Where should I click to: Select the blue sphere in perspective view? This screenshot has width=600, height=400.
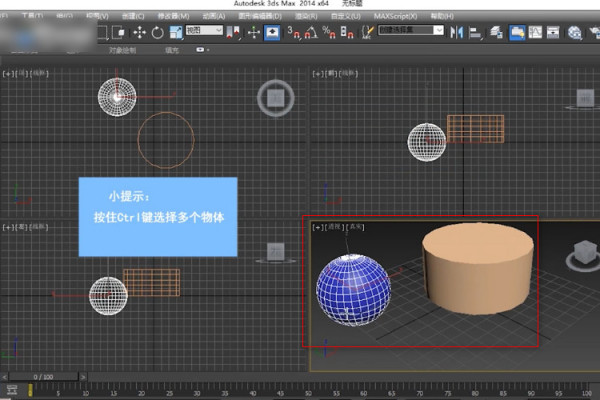click(354, 290)
